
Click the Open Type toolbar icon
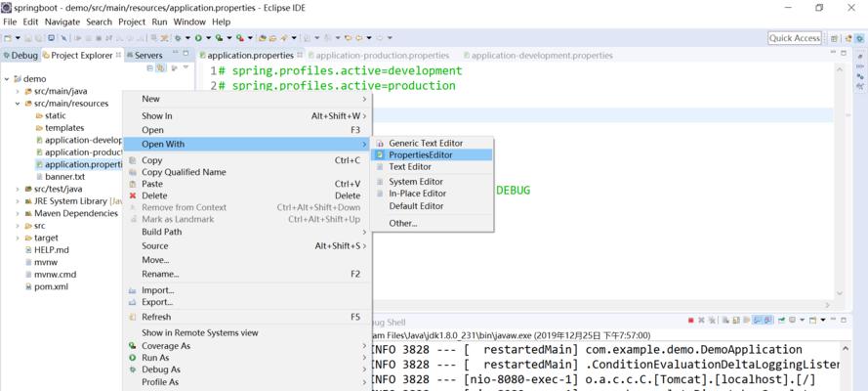(262, 38)
